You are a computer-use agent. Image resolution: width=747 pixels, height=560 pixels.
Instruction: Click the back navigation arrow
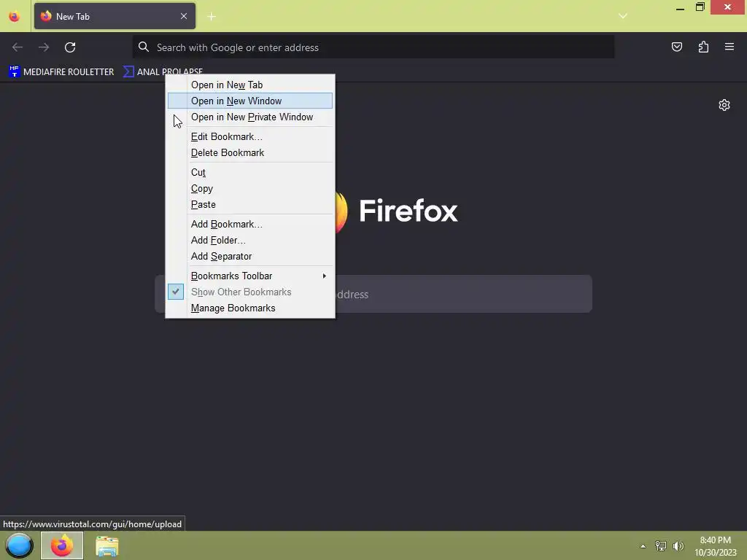point(18,47)
